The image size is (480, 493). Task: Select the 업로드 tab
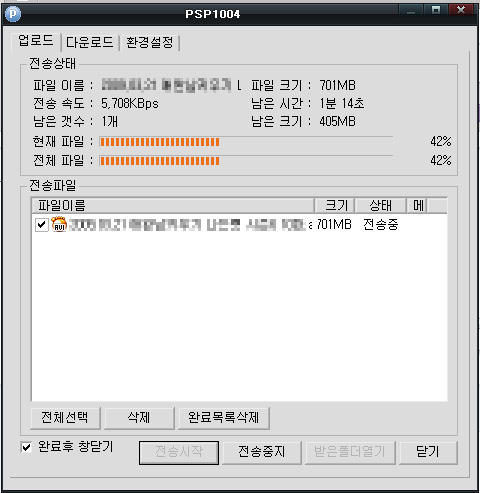36,41
